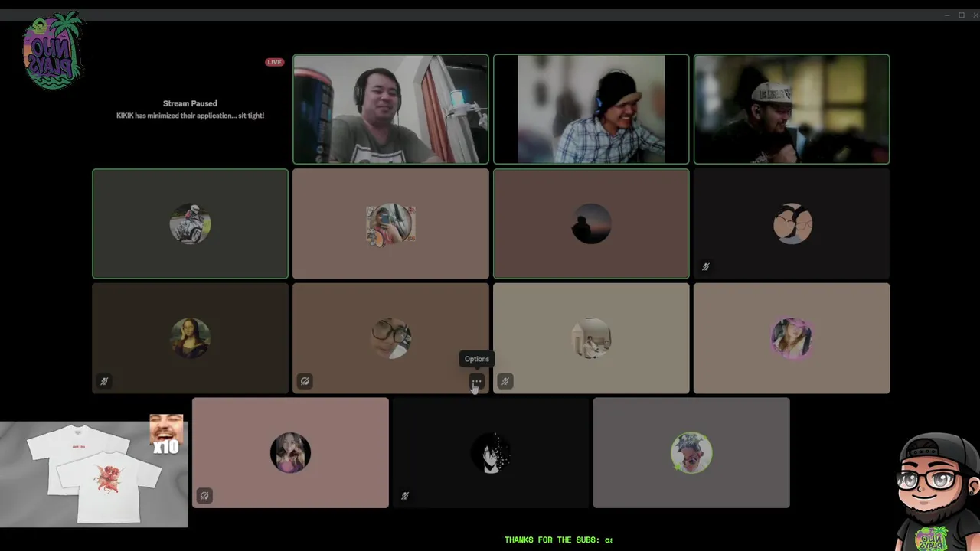Viewport: 980px width, 551px height.
Task: Select the cartoon couple avatar
Action: coord(792,223)
